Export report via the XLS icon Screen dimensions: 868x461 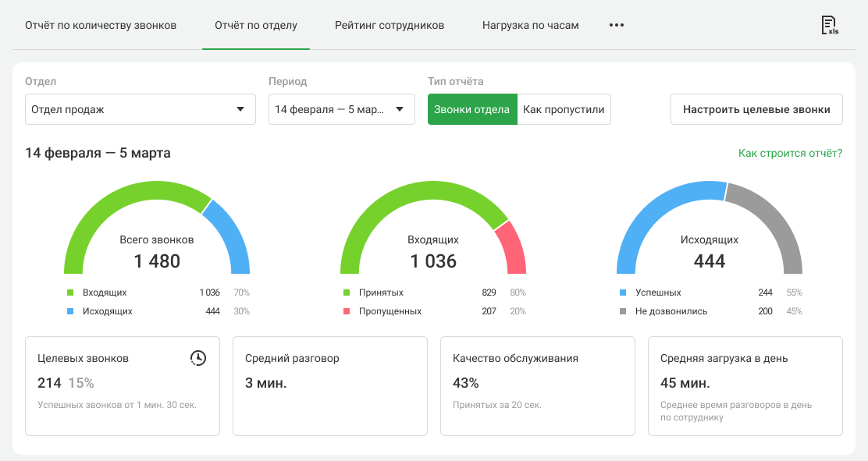pos(829,26)
